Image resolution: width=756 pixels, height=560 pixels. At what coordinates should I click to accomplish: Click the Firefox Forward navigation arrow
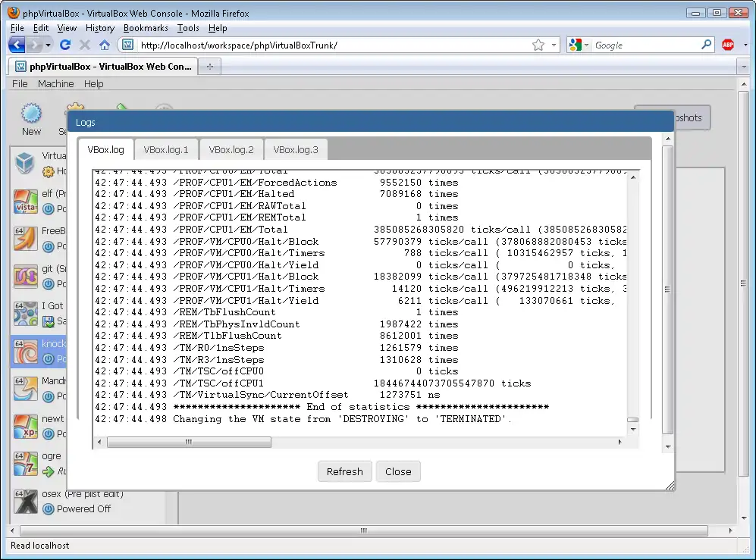click(x=35, y=45)
